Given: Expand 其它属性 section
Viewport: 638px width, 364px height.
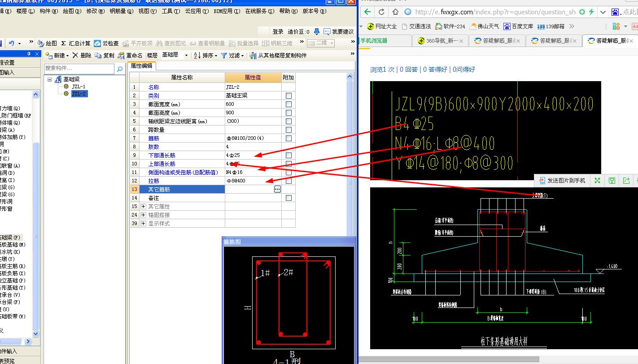Looking at the screenshot, I should 143,206.
